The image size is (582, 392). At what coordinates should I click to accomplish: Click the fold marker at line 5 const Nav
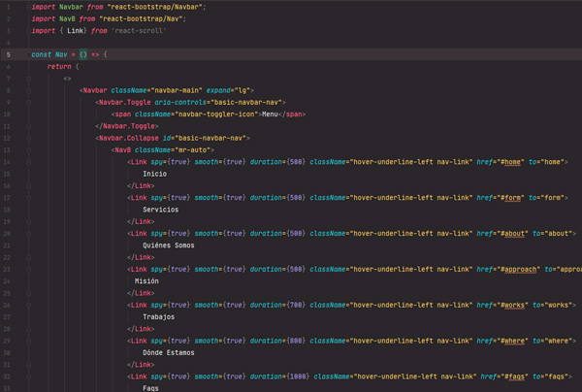pos(28,54)
